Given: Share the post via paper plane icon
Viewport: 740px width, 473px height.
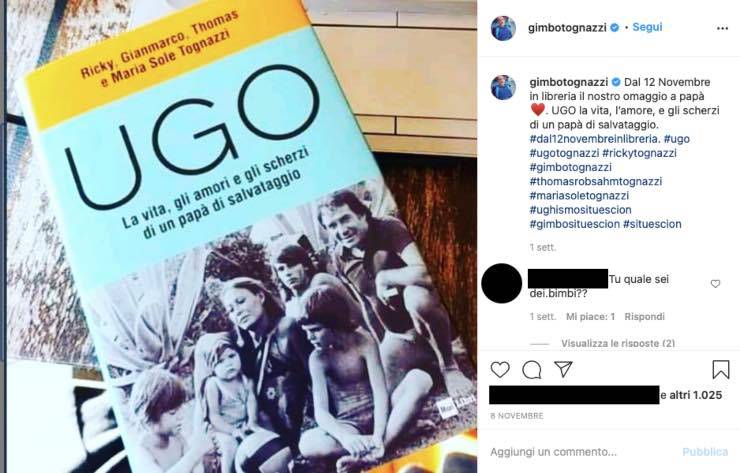Looking at the screenshot, I should point(563,369).
